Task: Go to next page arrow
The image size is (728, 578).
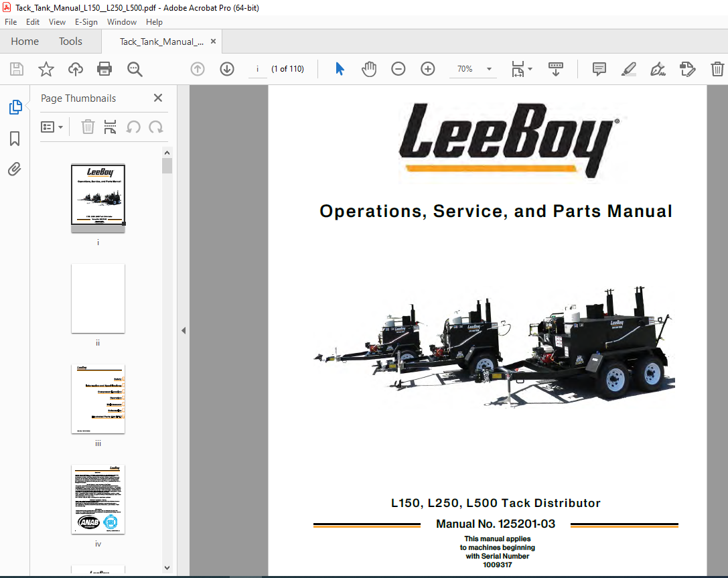Action: 227,69
